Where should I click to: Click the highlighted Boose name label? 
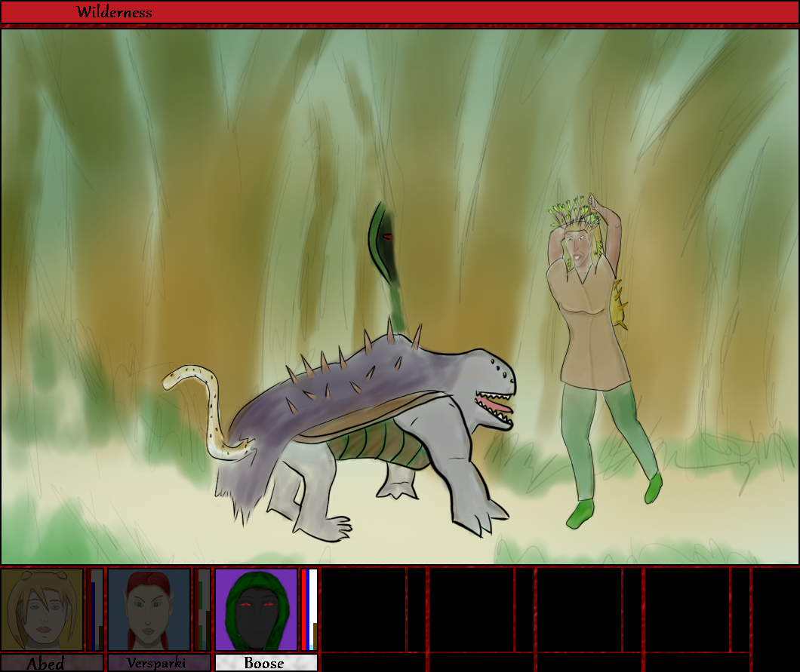266,663
